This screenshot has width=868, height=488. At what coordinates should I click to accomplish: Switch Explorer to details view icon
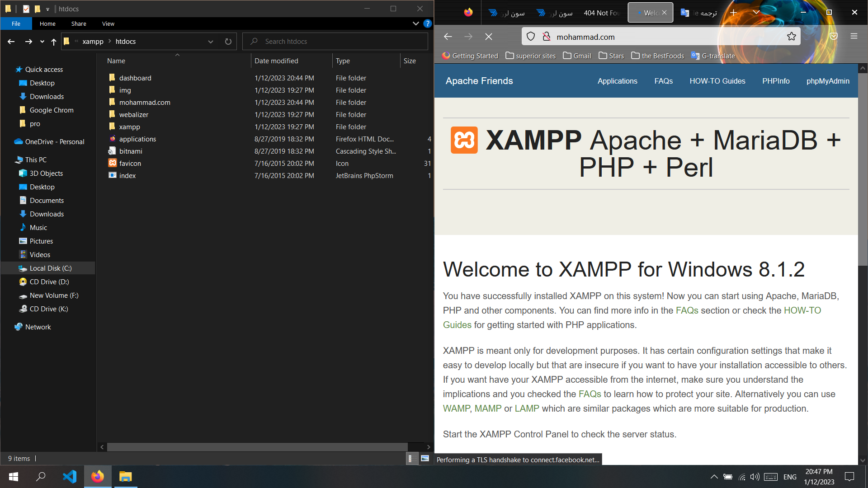pyautogui.click(x=410, y=459)
